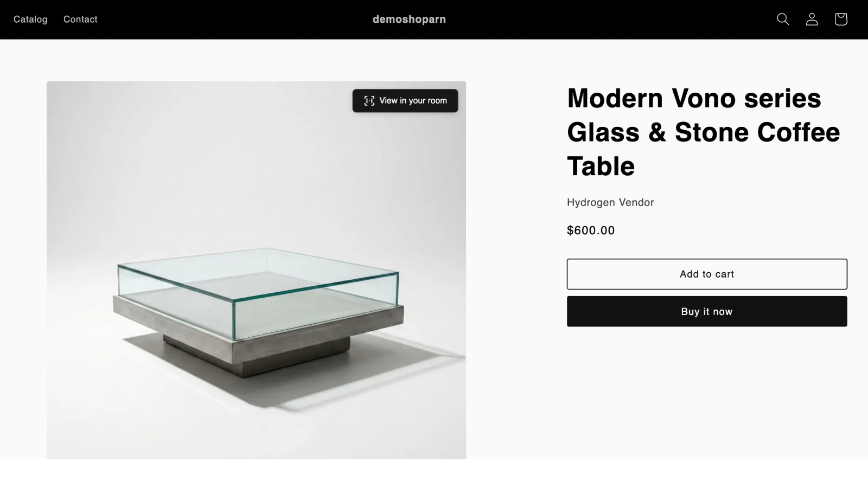Launch the View in your room label
Screen dimensions: 868x488
tap(413, 101)
